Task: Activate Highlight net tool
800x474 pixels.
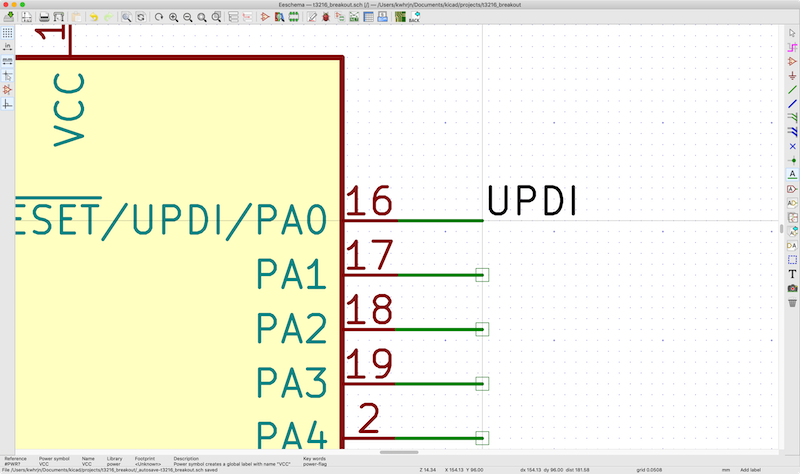Action: pyautogui.click(x=792, y=47)
